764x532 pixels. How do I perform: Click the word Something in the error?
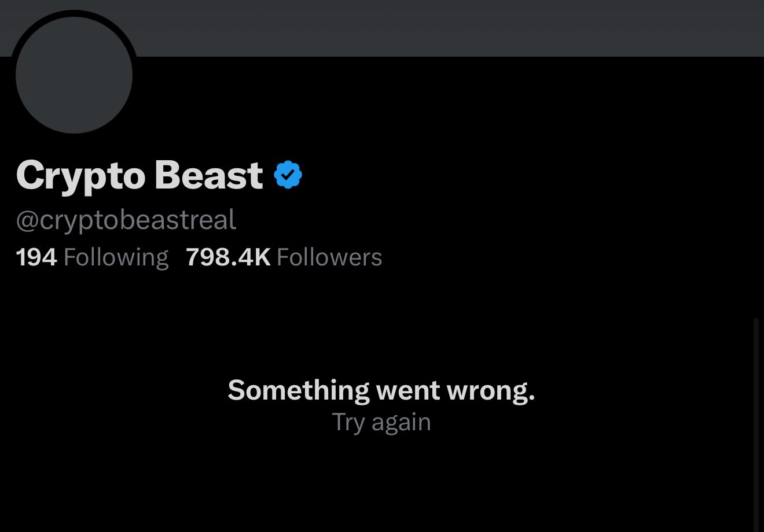coord(298,390)
